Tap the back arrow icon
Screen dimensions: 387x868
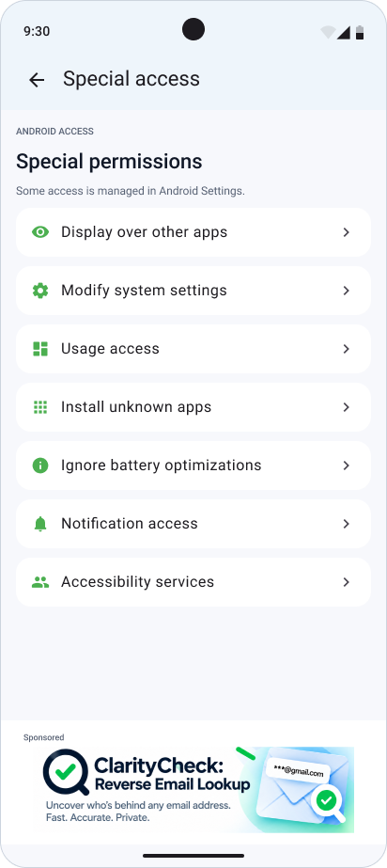point(37,80)
